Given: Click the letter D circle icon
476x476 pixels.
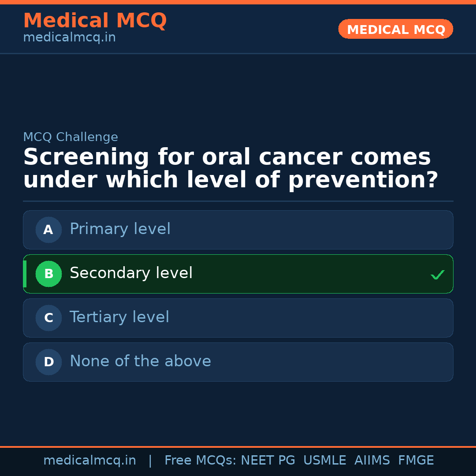Looking at the screenshot, I should click(x=48, y=362).
